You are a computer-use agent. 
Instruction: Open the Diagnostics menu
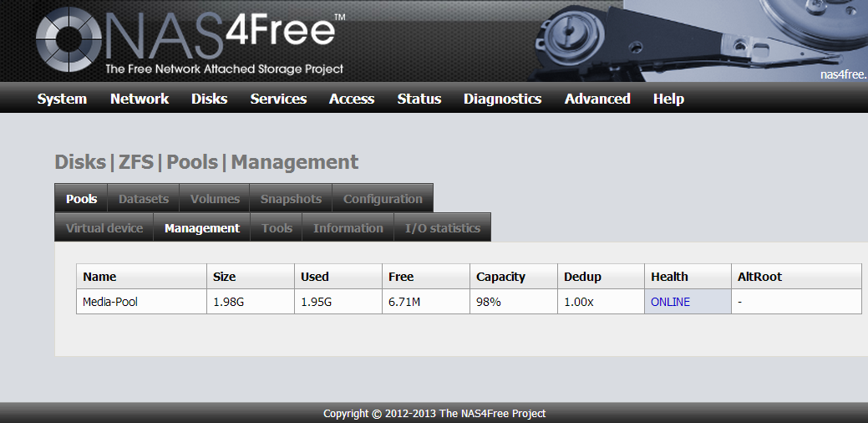tap(502, 99)
